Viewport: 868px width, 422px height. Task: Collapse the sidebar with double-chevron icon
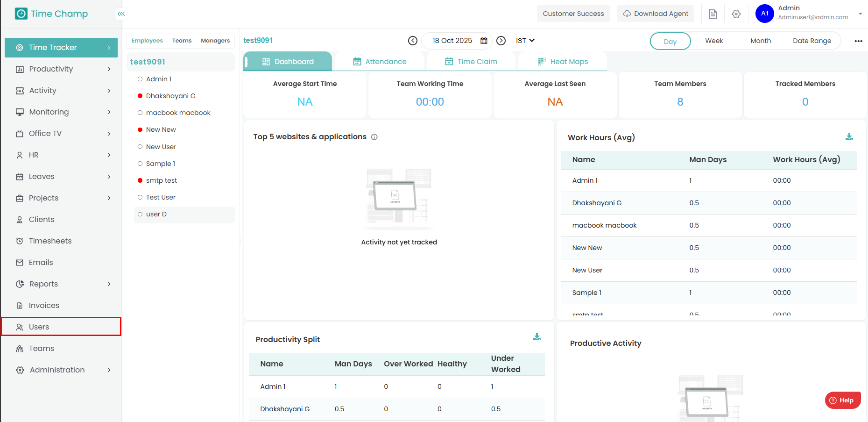tap(121, 14)
